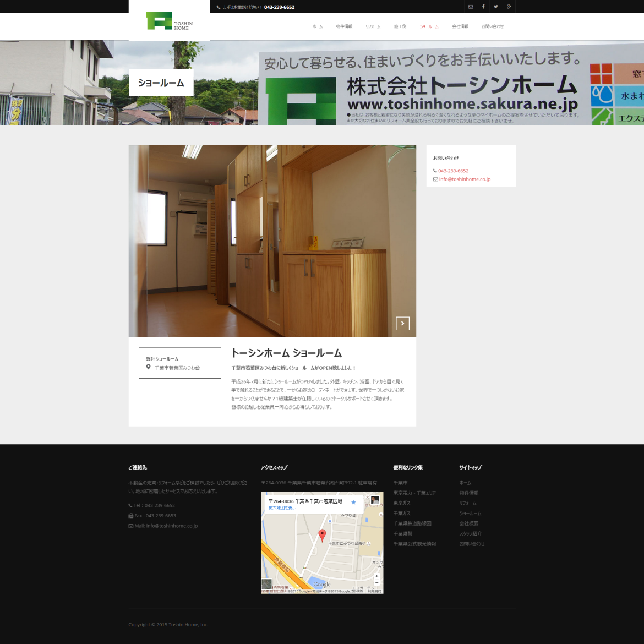644x644 pixels.
Task: Click the satellite view thumbnail on map
Action: (x=266, y=584)
